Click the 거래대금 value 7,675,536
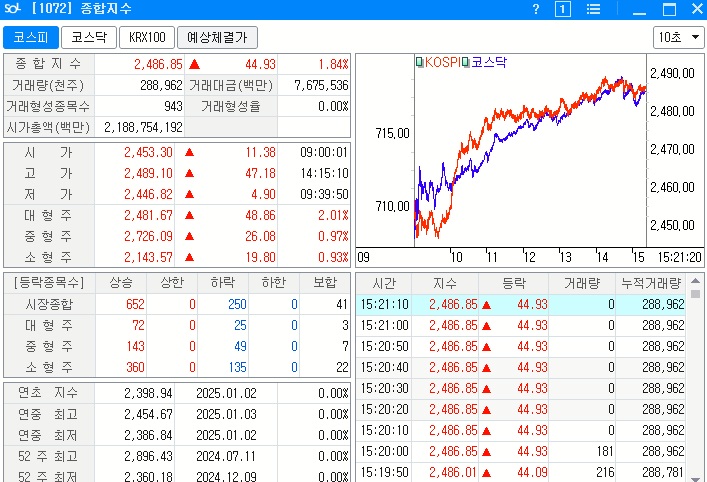707x482 pixels. pos(321,85)
